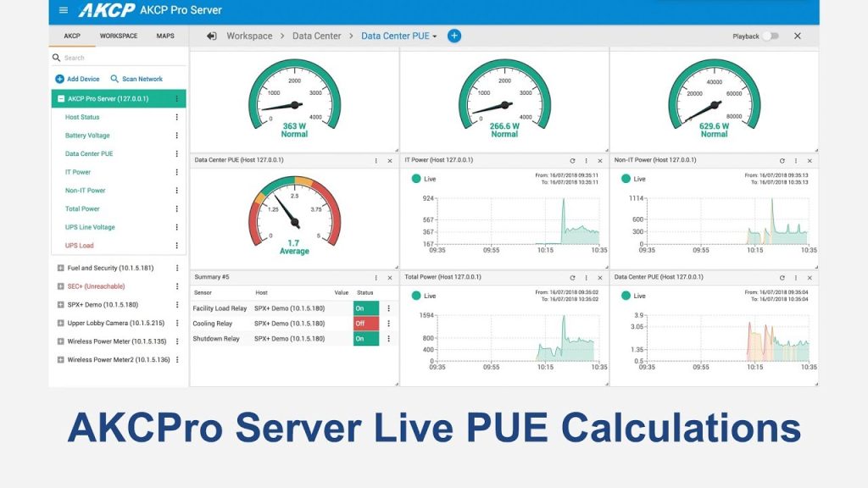Select Battery Voltage sensor in tree
The image size is (868, 488).
click(87, 135)
